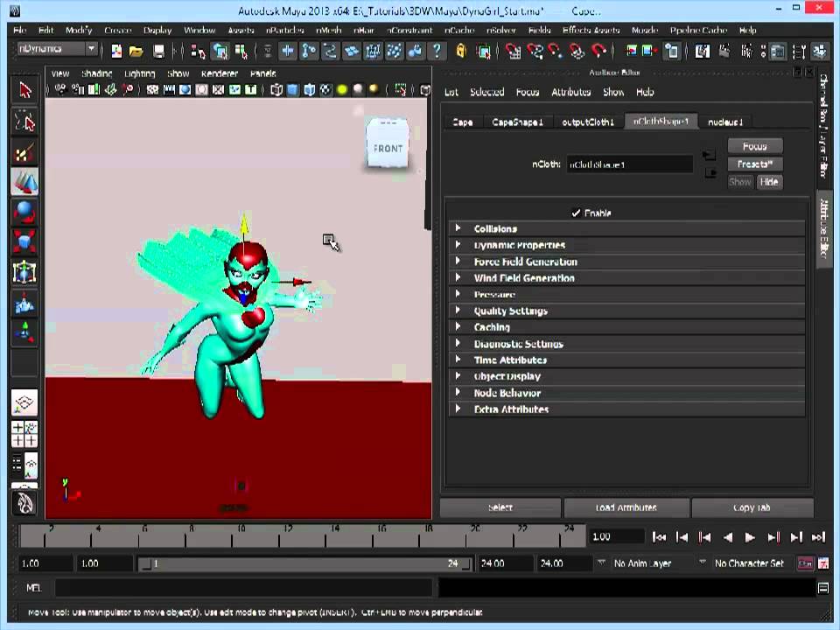Go to start of playback range
Viewport: 840px width, 630px height.
pyautogui.click(x=659, y=537)
